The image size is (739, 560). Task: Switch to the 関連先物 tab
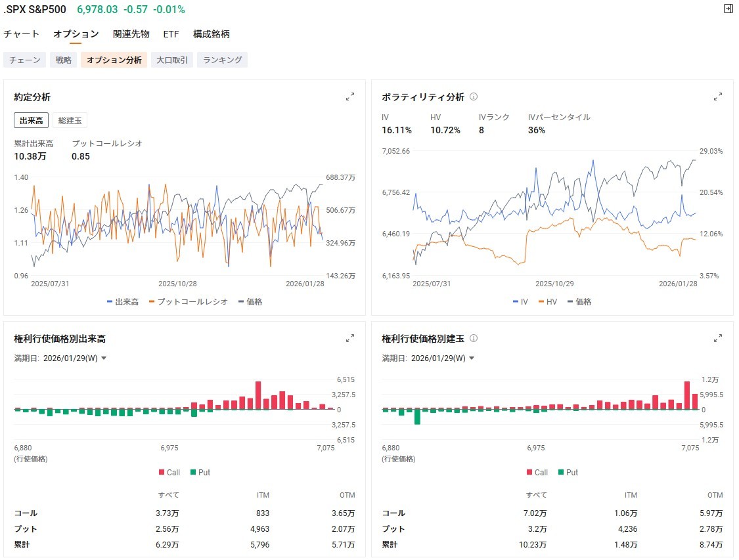click(x=131, y=34)
